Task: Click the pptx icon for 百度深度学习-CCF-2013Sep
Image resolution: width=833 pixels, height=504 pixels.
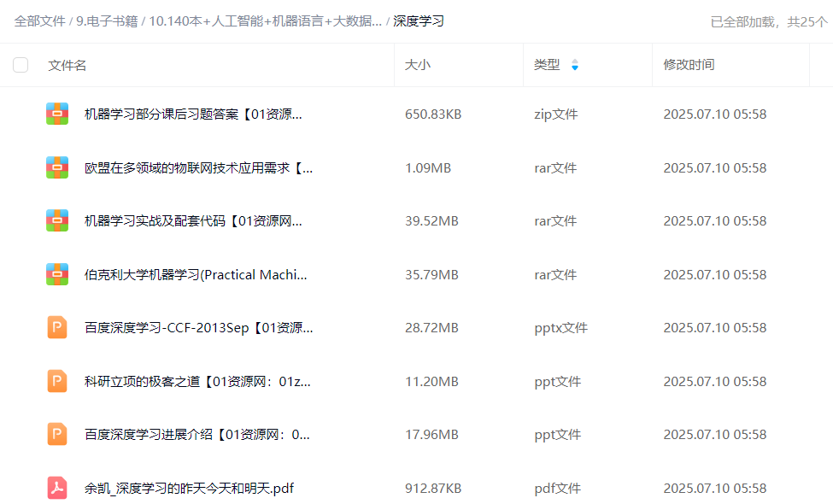Action: pyautogui.click(x=57, y=327)
